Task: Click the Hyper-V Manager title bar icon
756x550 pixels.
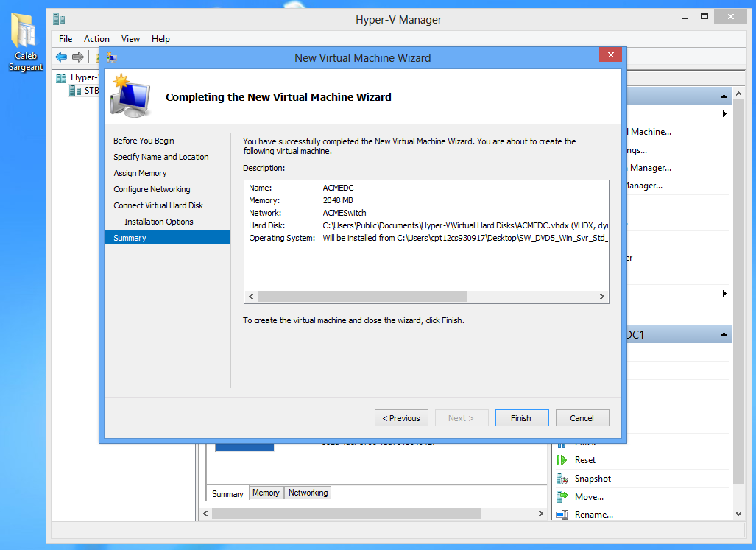Action: (60, 19)
